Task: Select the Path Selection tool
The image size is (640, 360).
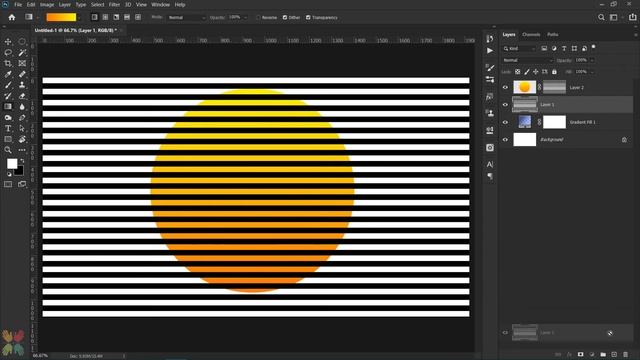Action: click(22, 128)
